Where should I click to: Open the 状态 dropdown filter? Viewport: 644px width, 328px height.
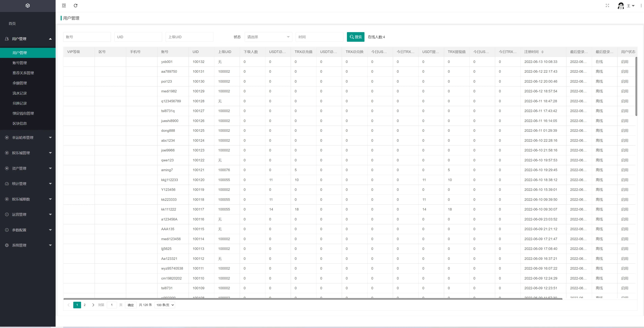tap(267, 37)
